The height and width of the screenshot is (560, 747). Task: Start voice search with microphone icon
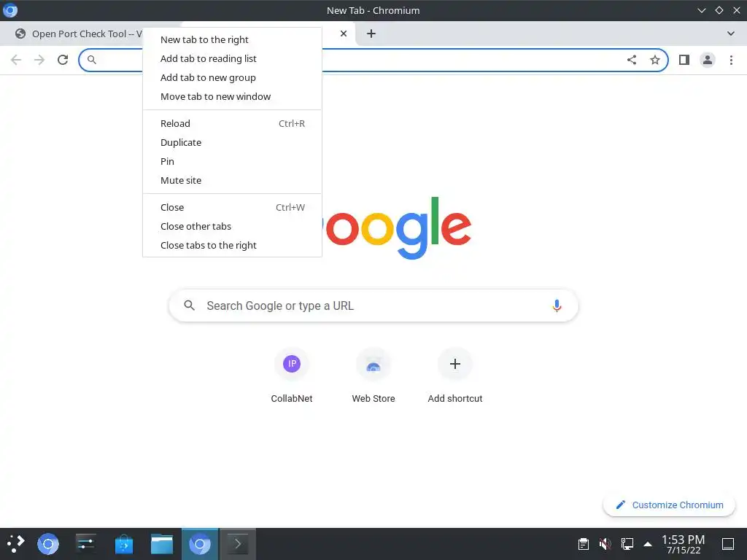tap(557, 306)
